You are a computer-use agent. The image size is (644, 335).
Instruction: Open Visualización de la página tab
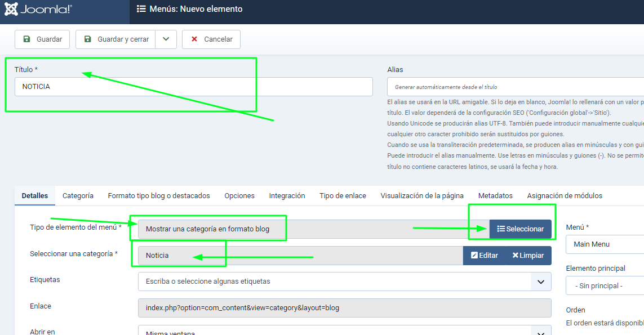[422, 196]
